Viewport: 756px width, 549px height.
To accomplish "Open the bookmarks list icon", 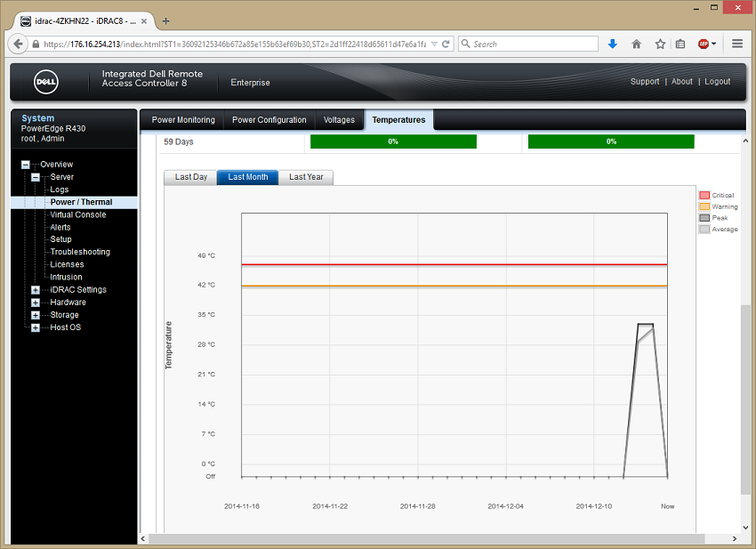I will pyautogui.click(x=680, y=44).
